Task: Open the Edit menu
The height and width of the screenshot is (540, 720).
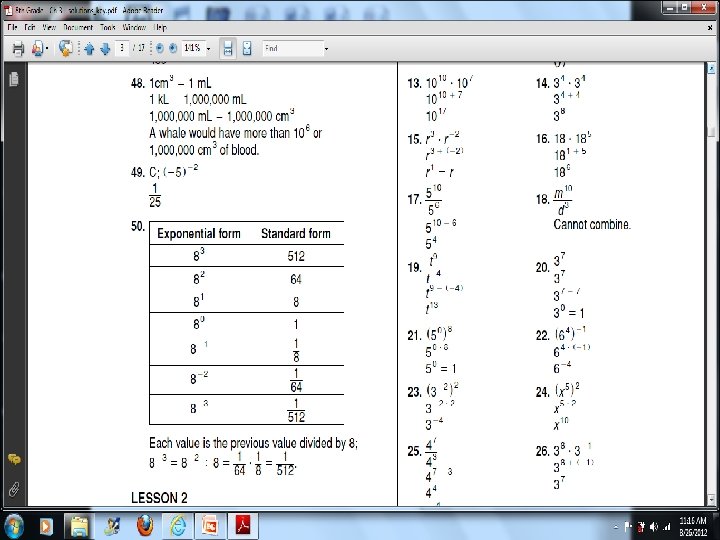Action: (x=30, y=28)
